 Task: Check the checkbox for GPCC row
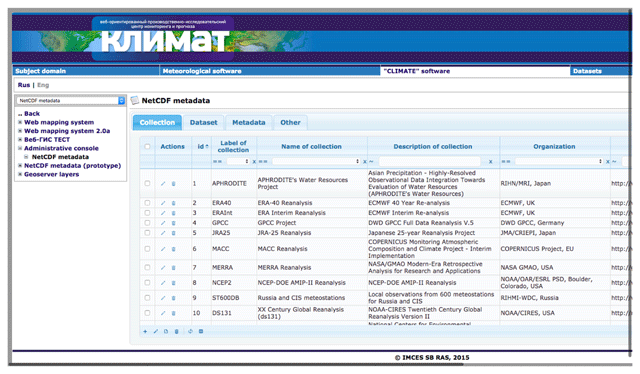(147, 223)
